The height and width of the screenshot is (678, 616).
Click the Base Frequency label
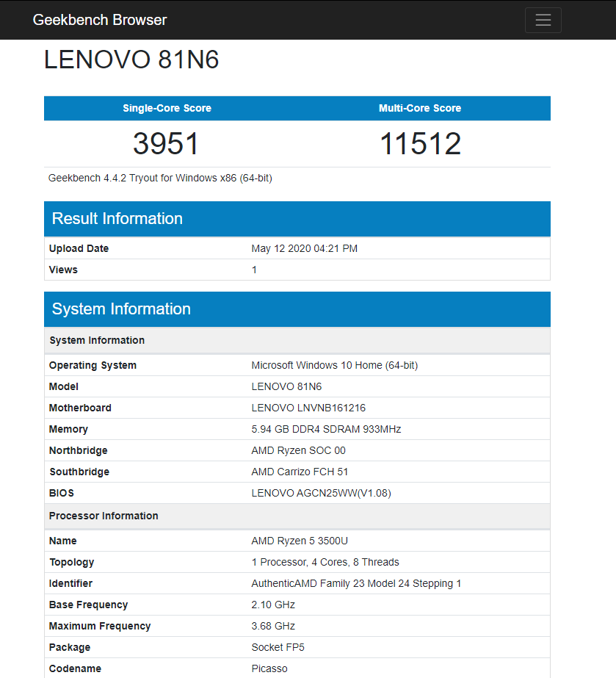[x=88, y=605]
